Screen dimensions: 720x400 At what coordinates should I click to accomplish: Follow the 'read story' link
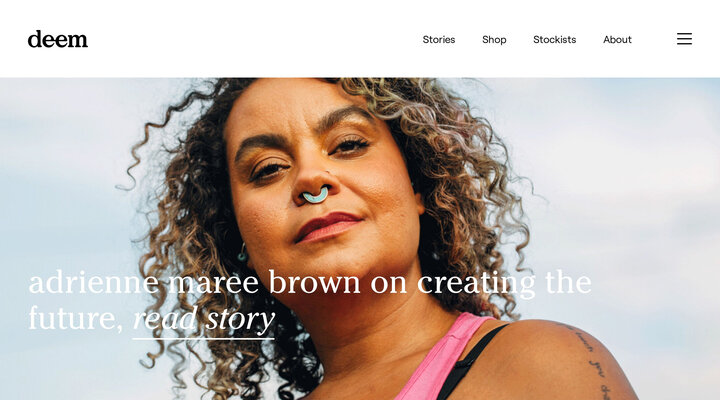[x=203, y=319]
